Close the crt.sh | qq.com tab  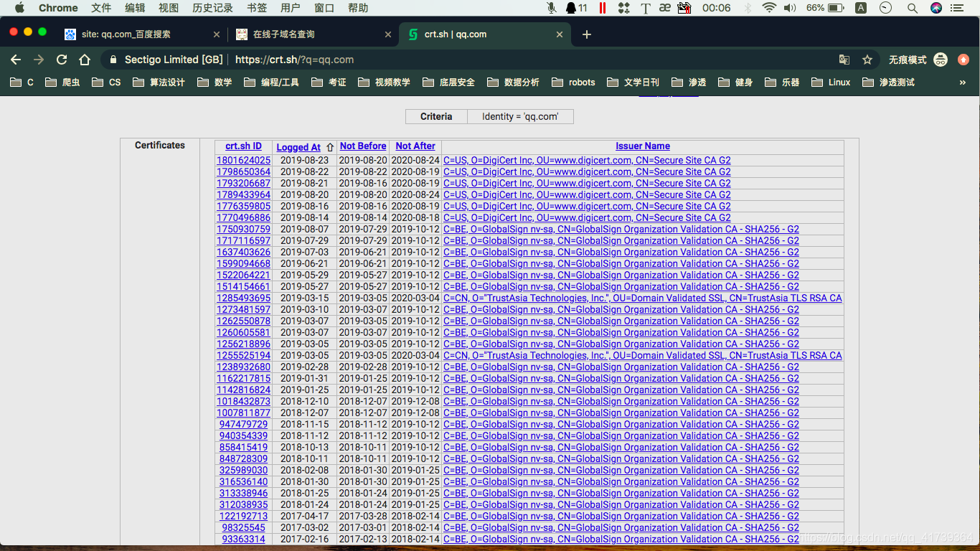(x=560, y=34)
